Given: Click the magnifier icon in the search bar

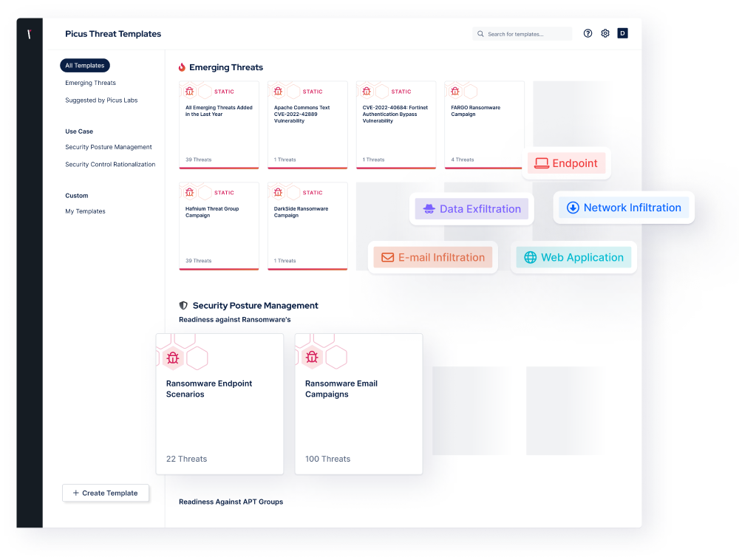Looking at the screenshot, I should tap(481, 33).
